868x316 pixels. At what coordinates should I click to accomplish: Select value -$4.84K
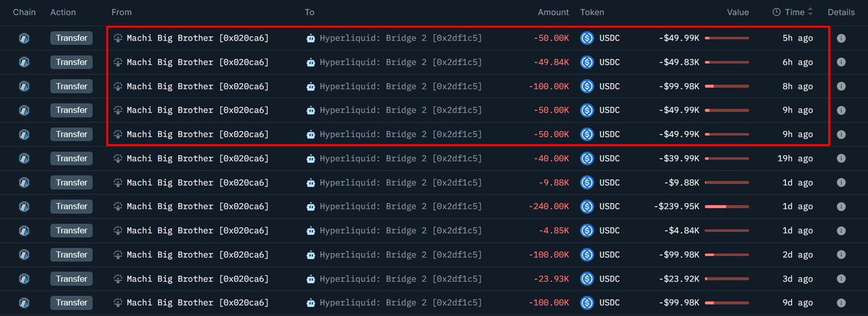681,230
